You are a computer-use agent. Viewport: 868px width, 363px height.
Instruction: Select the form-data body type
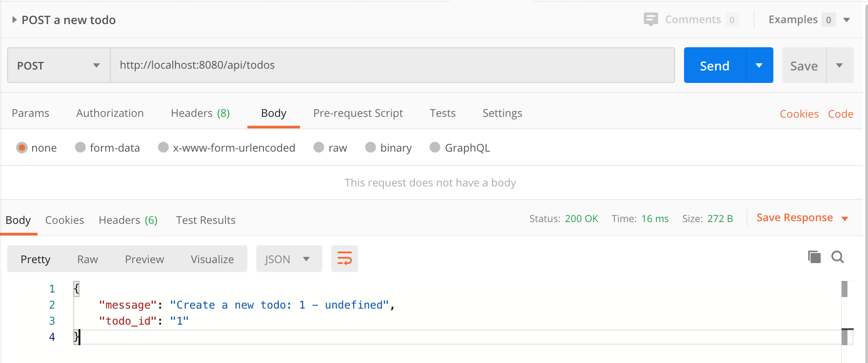click(x=80, y=148)
